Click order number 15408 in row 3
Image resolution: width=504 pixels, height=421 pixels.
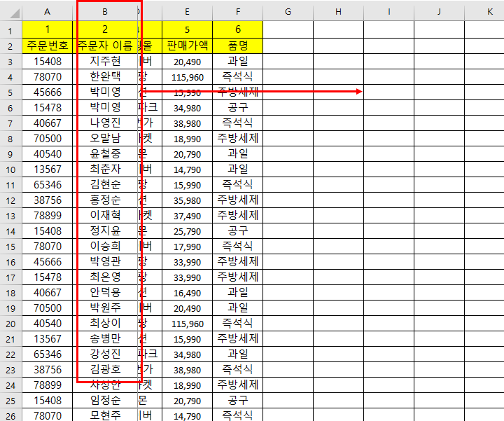[x=48, y=62]
